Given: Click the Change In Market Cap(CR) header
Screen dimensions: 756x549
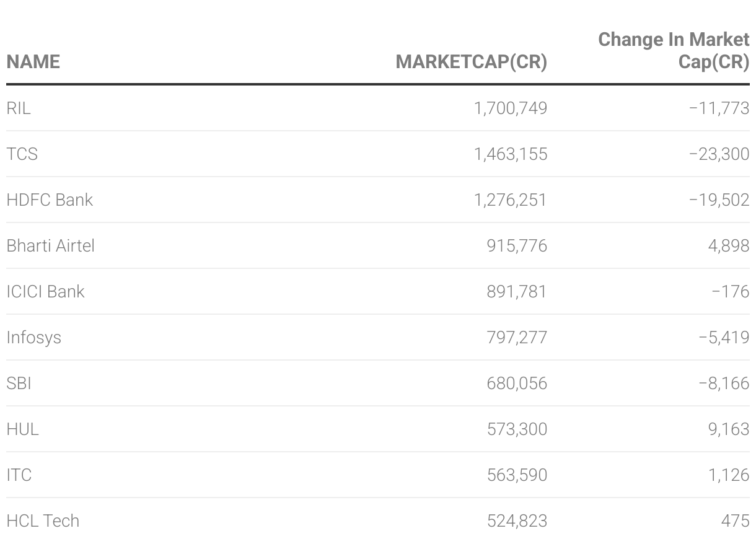Looking at the screenshot, I should point(674,51).
